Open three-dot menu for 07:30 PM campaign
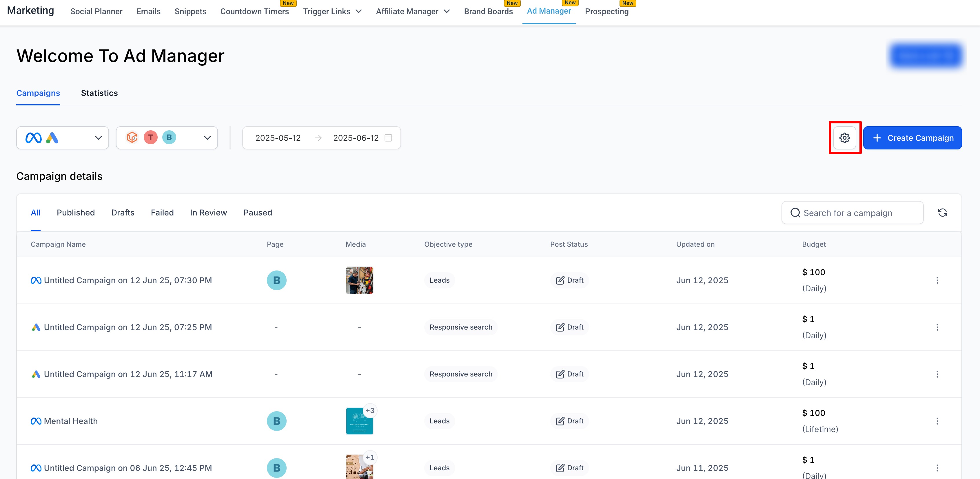980x479 pixels. point(937,280)
